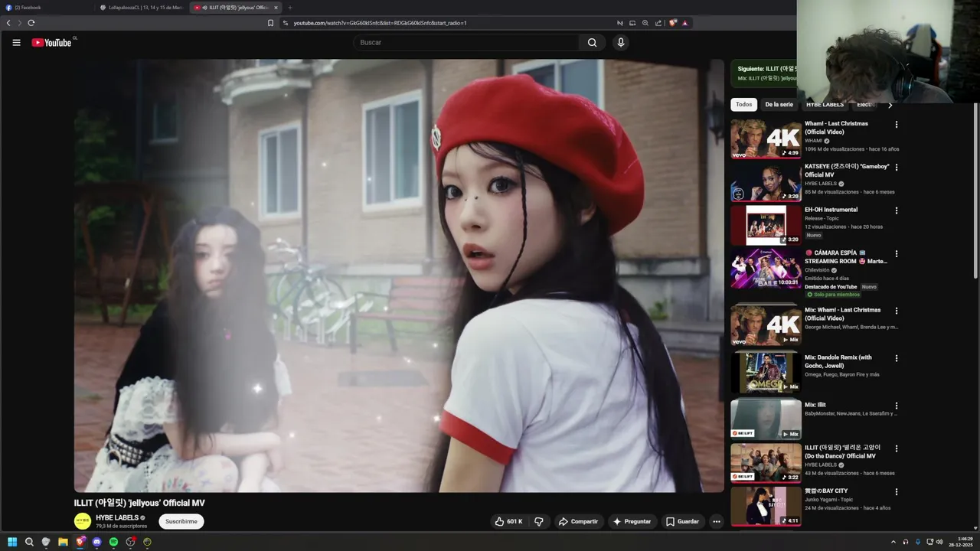980x551 pixels.
Task: Open KATSEYE Gameboy video thumbnail
Action: (x=766, y=181)
